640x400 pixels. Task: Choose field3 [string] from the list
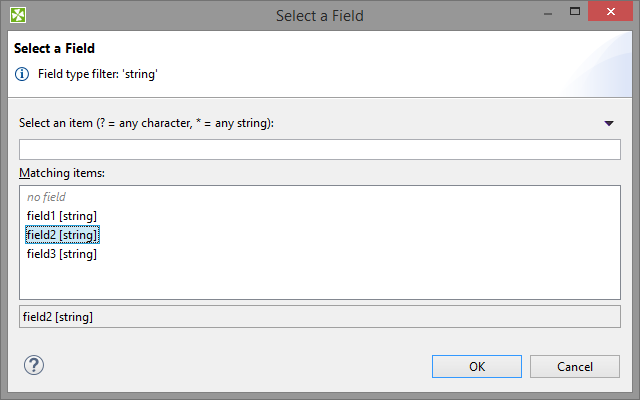click(62, 254)
